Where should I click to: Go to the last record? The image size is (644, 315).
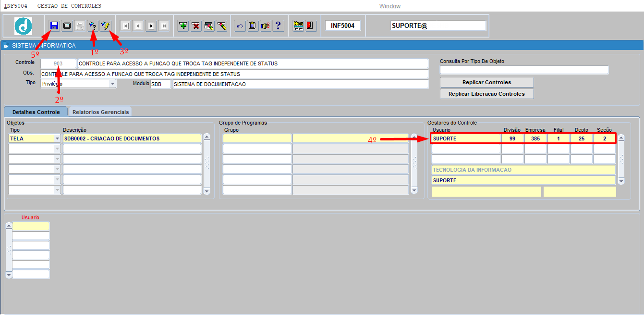pos(164,26)
